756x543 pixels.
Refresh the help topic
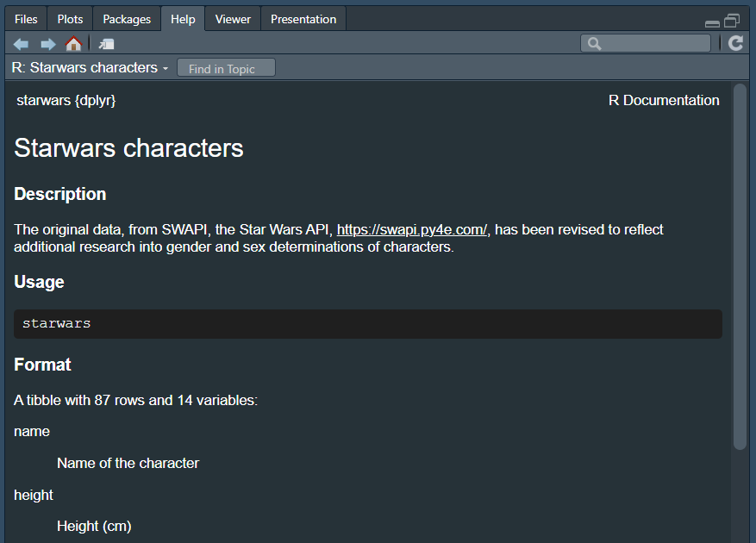pos(735,43)
